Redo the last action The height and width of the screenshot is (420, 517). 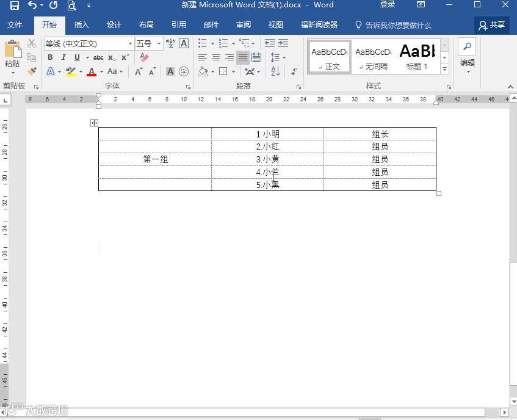click(x=54, y=5)
